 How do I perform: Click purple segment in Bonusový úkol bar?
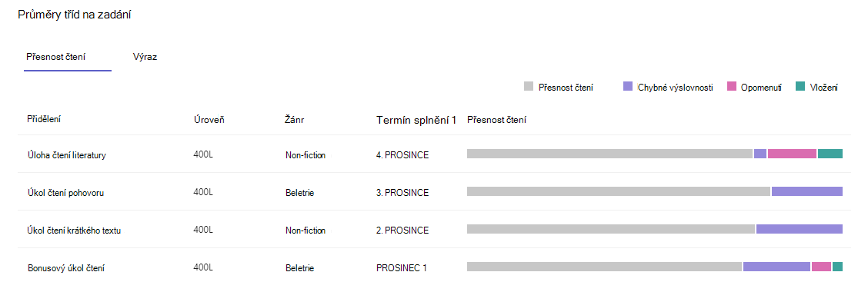[x=776, y=267]
